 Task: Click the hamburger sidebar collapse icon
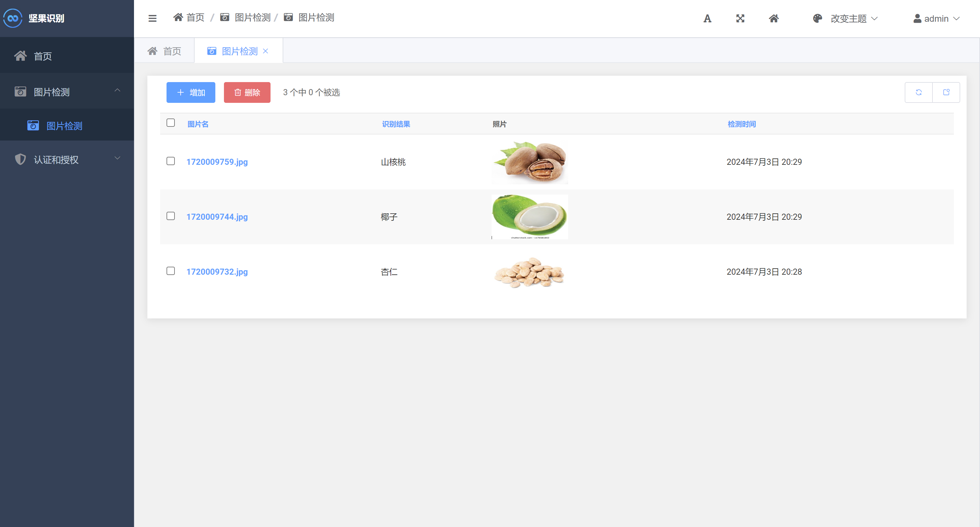click(152, 18)
